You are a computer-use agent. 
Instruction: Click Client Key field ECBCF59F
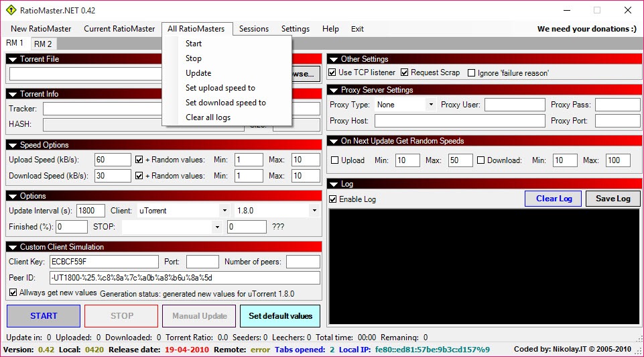(104, 262)
